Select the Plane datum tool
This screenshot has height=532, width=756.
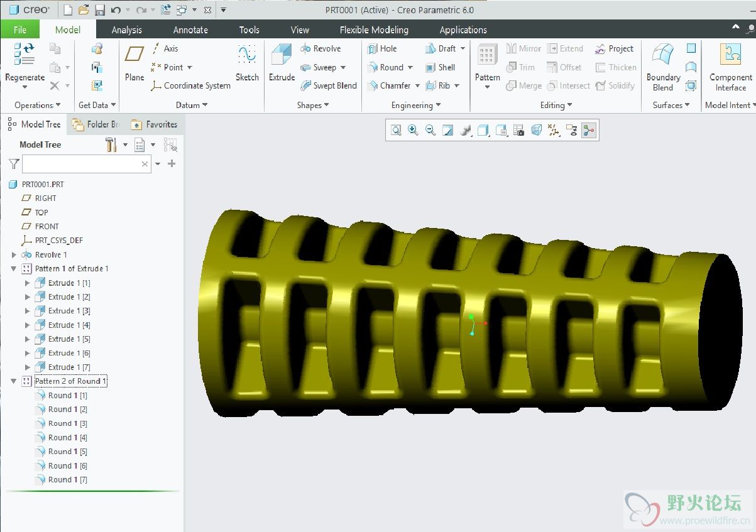[134, 63]
